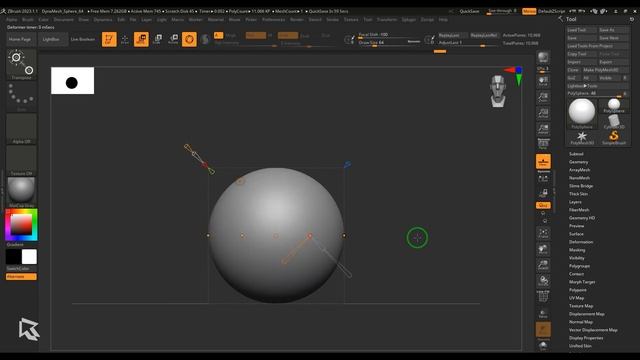Expand the Deformation section

(581, 242)
